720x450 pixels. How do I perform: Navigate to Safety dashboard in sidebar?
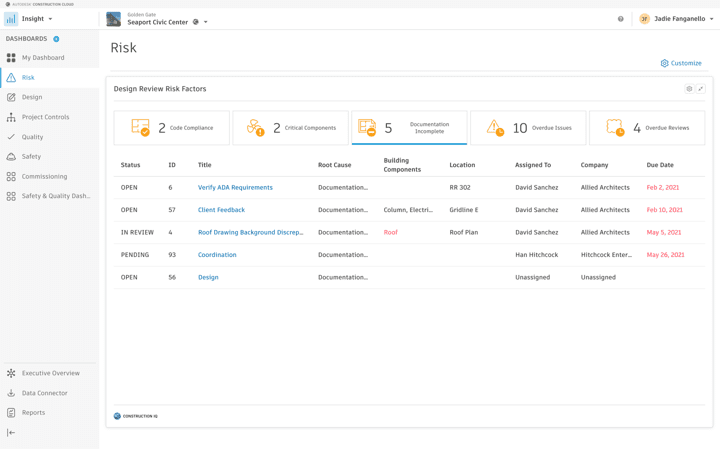[x=31, y=156]
